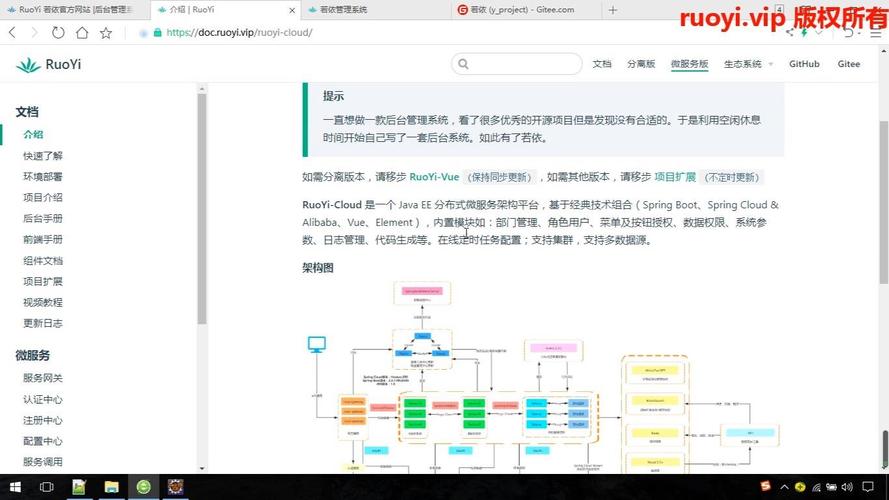Open 后台手册 in sidebar

point(43,218)
